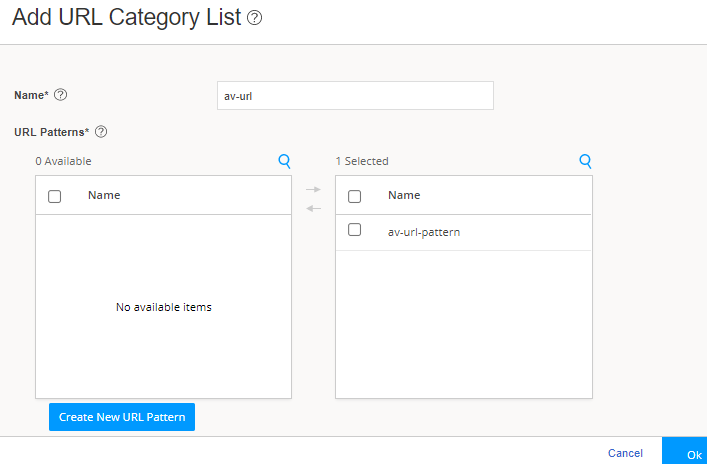The height and width of the screenshot is (464, 707).
Task: Click the 'No available items' empty area
Action: (x=164, y=307)
